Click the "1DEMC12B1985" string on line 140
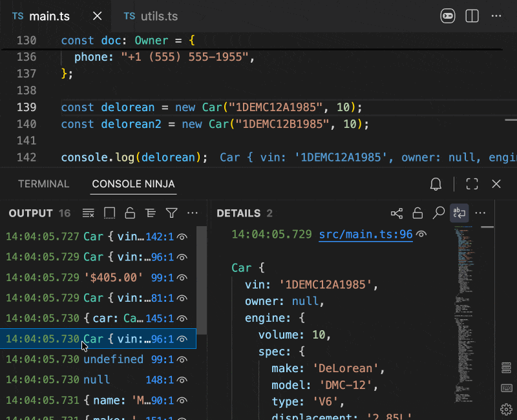This screenshot has height=420, width=517. click(x=282, y=124)
